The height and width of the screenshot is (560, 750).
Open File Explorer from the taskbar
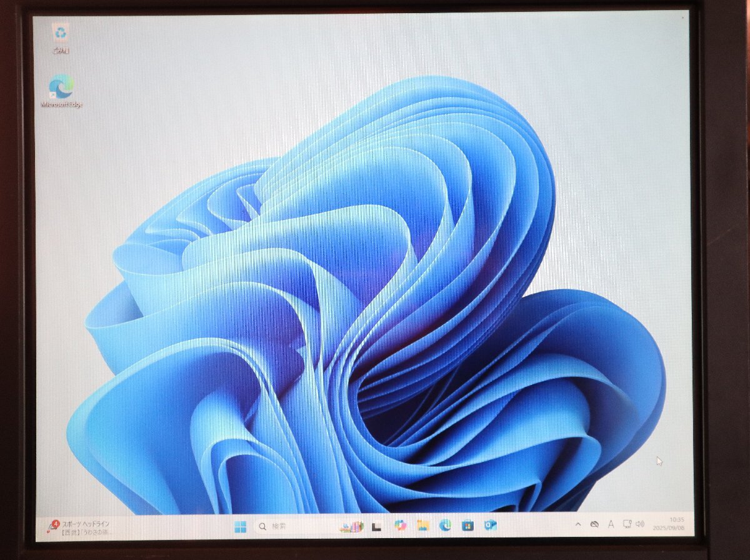click(423, 526)
